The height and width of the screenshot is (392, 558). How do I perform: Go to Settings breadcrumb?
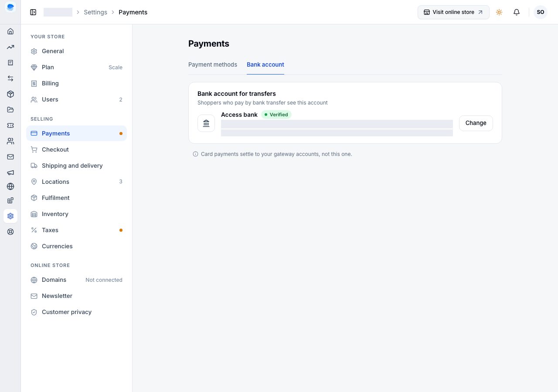(95, 12)
